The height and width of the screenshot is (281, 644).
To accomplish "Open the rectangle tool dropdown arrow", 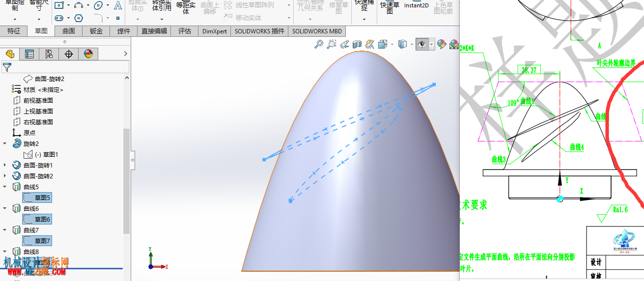I will click(x=68, y=6).
